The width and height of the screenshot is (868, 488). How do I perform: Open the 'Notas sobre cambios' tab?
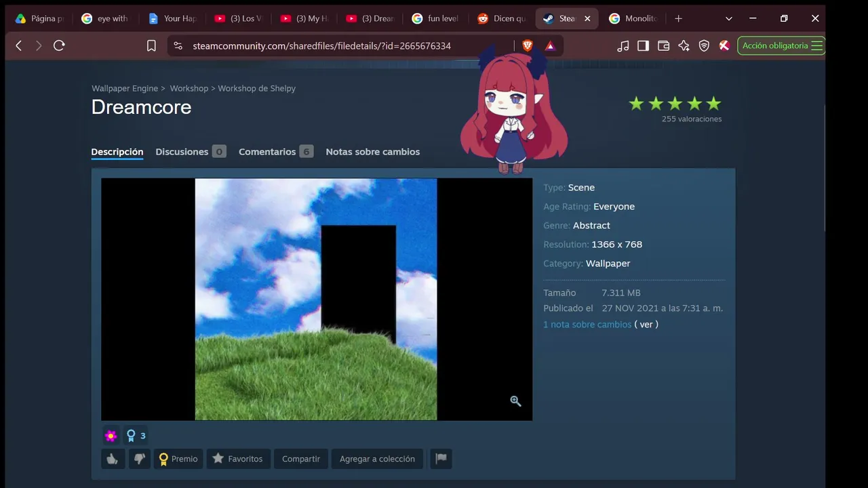click(x=373, y=152)
